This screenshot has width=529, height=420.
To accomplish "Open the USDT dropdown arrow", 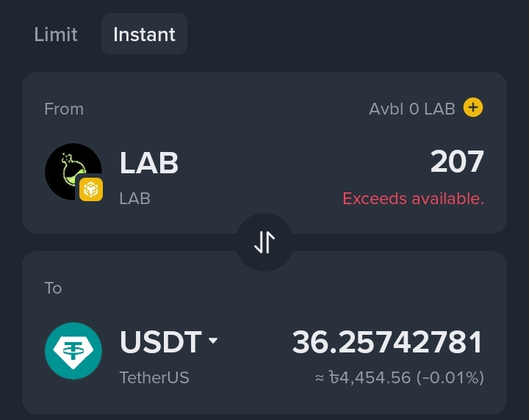I will (213, 341).
